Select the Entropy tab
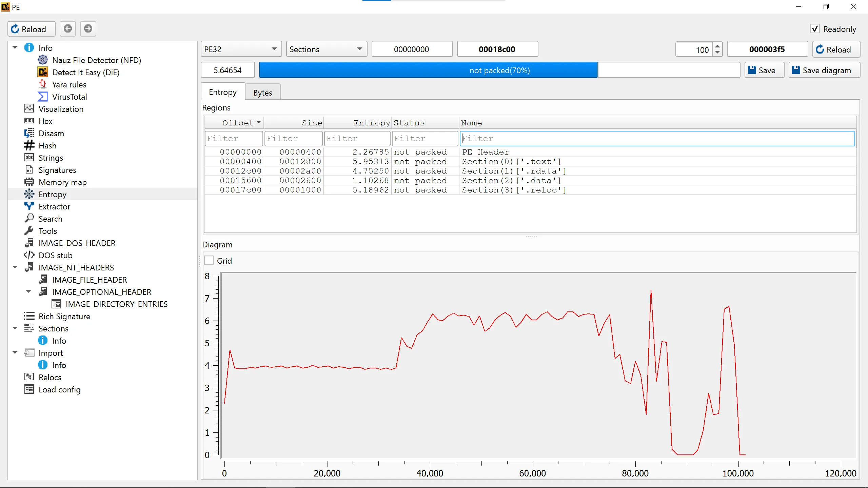The width and height of the screenshot is (868, 488). pos(223,92)
